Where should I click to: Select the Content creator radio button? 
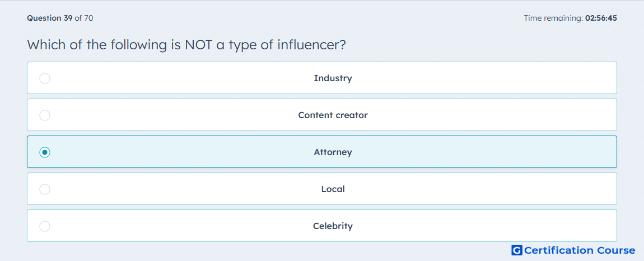[45, 115]
